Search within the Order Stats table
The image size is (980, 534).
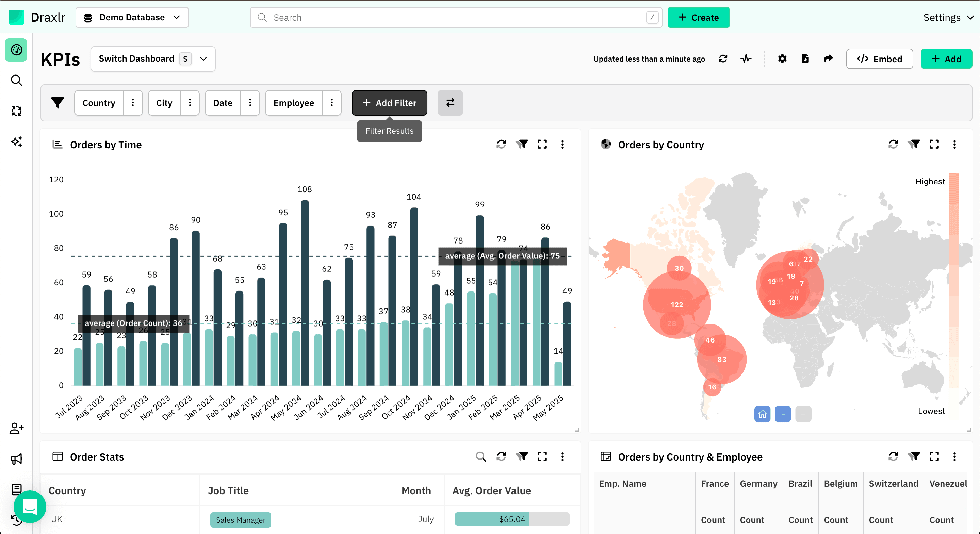(x=481, y=456)
